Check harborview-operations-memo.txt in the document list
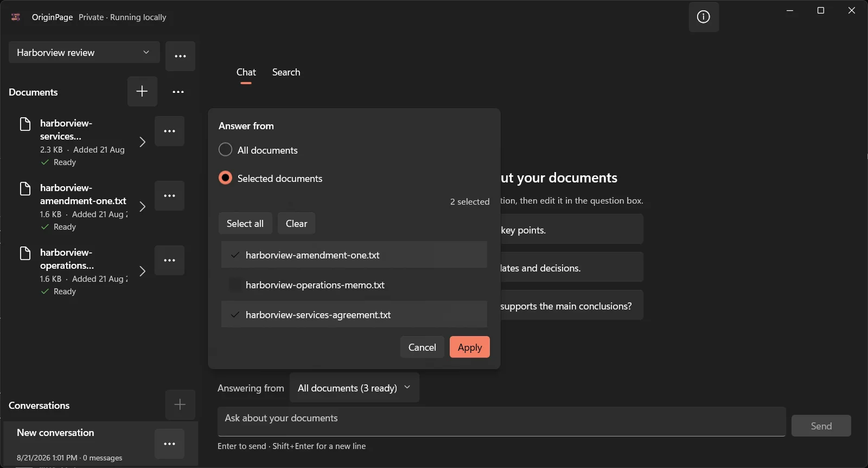Image resolution: width=868 pixels, height=468 pixels. (354, 284)
